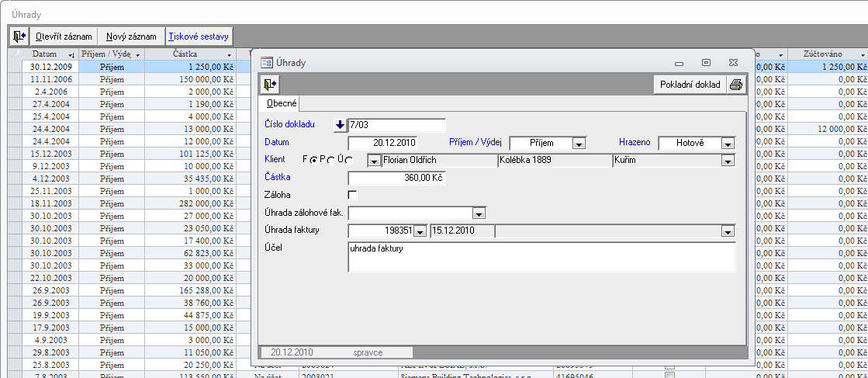The width and height of the screenshot is (868, 378).
Task: Open dropdown at right end of Úhrada faktury row
Action: coord(728,231)
